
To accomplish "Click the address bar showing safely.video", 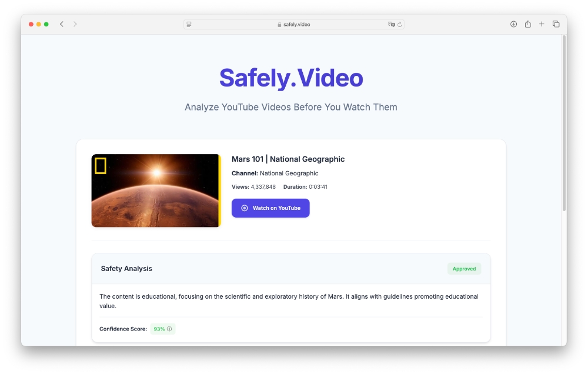I will pos(294,24).
